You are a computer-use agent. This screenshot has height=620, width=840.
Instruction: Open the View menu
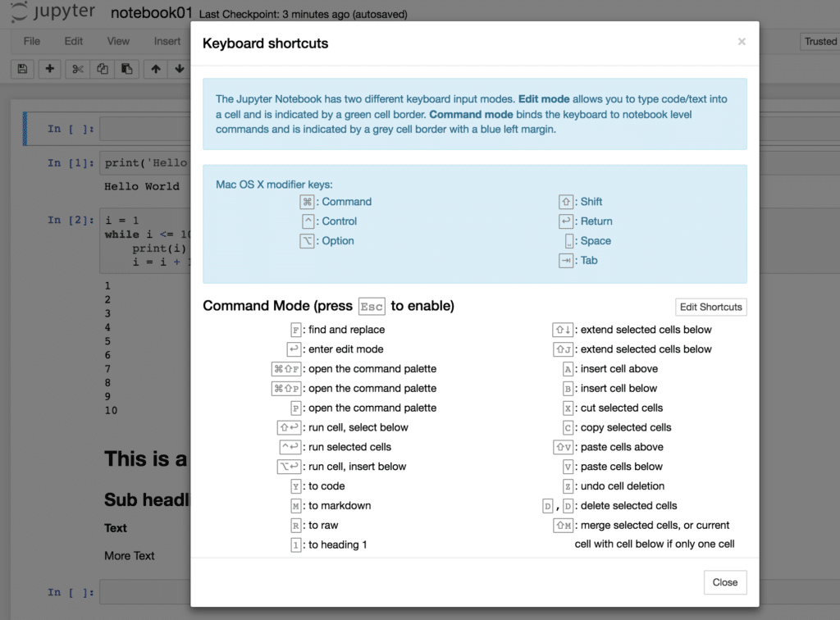coord(118,41)
